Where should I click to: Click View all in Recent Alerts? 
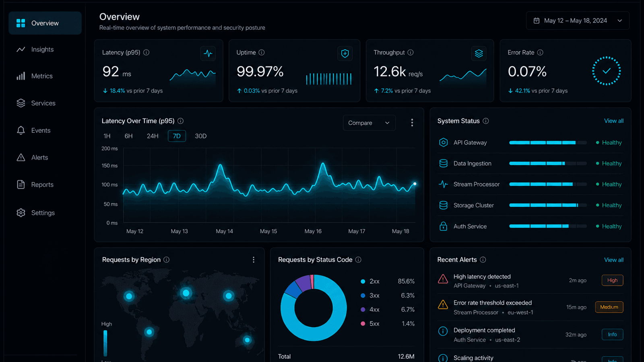(614, 260)
